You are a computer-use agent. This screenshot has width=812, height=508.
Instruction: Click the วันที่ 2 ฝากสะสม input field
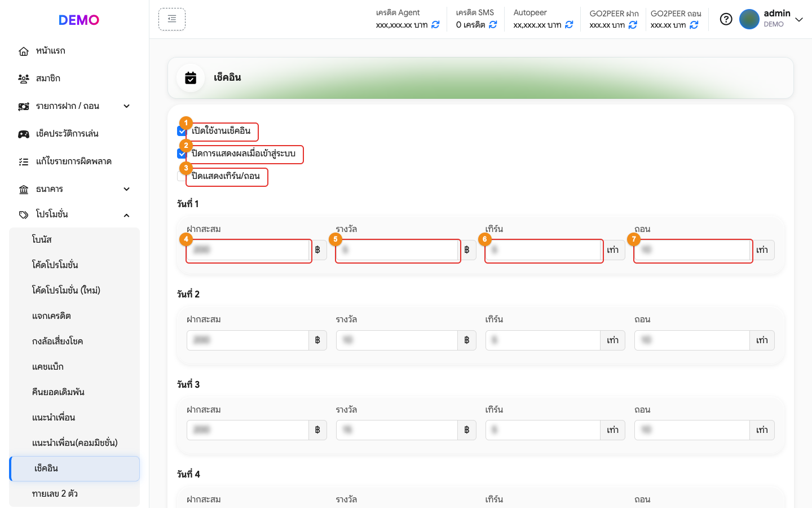(248, 340)
